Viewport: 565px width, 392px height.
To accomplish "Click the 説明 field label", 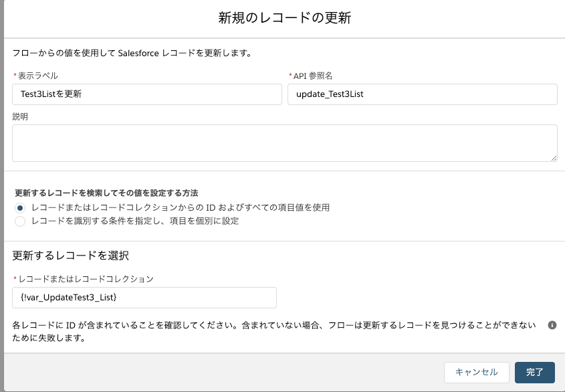I will [x=20, y=116].
